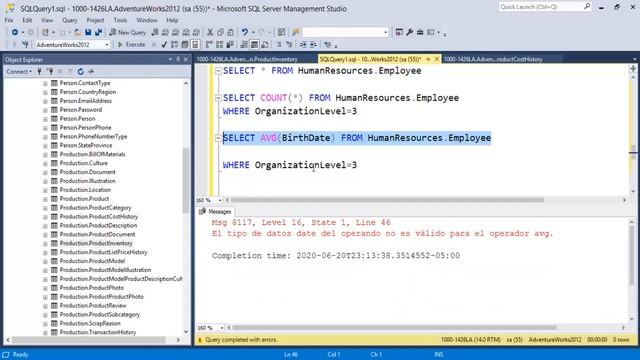This screenshot has height=360, width=640.
Task: Collapse the SELECT AVG statement outline
Action: pyautogui.click(x=218, y=138)
